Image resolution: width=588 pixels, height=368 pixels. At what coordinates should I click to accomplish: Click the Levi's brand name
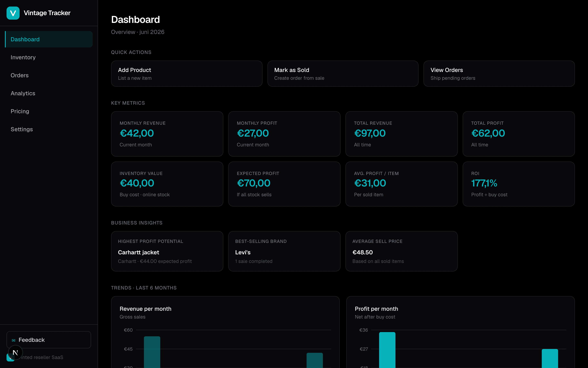click(243, 252)
